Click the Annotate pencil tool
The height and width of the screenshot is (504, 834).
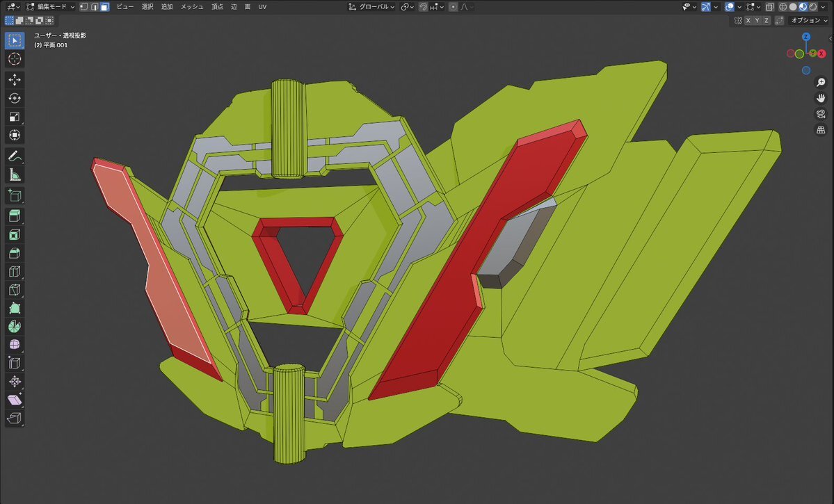coord(15,156)
